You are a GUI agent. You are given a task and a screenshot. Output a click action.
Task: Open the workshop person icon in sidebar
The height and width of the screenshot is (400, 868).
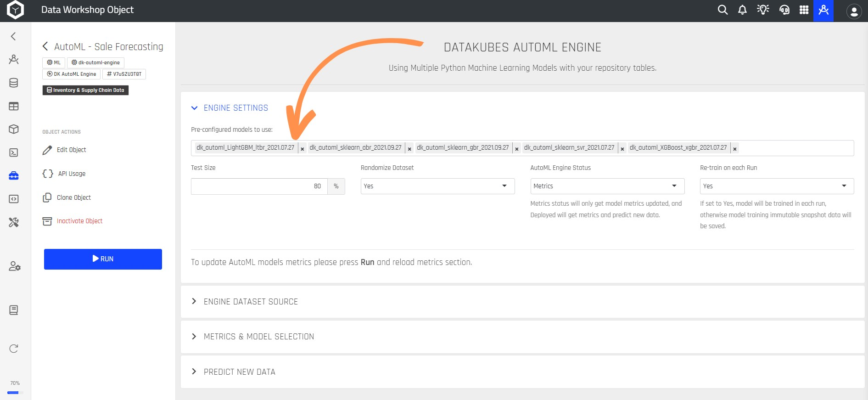[14, 59]
